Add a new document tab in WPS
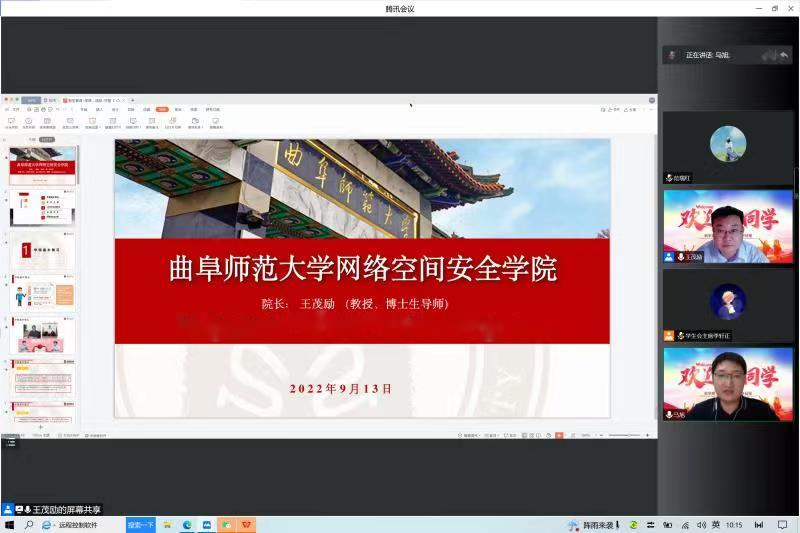Image resolution: width=800 pixels, height=533 pixels. pos(132,100)
